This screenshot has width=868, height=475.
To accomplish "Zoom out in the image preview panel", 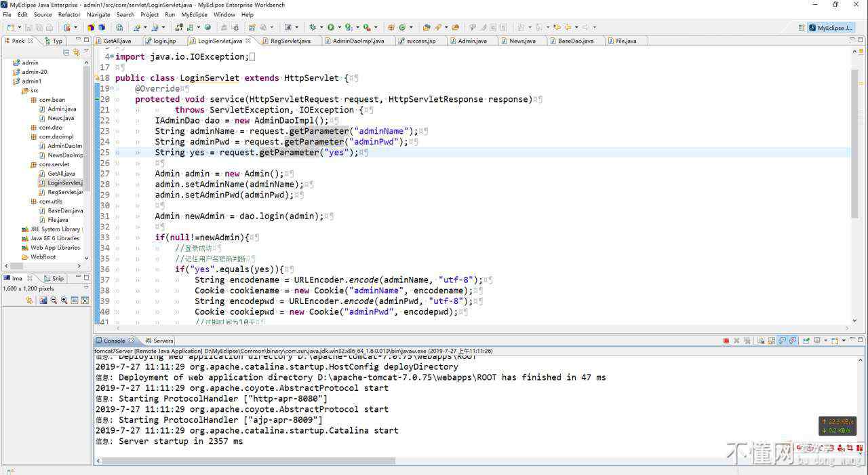I will click(x=54, y=300).
